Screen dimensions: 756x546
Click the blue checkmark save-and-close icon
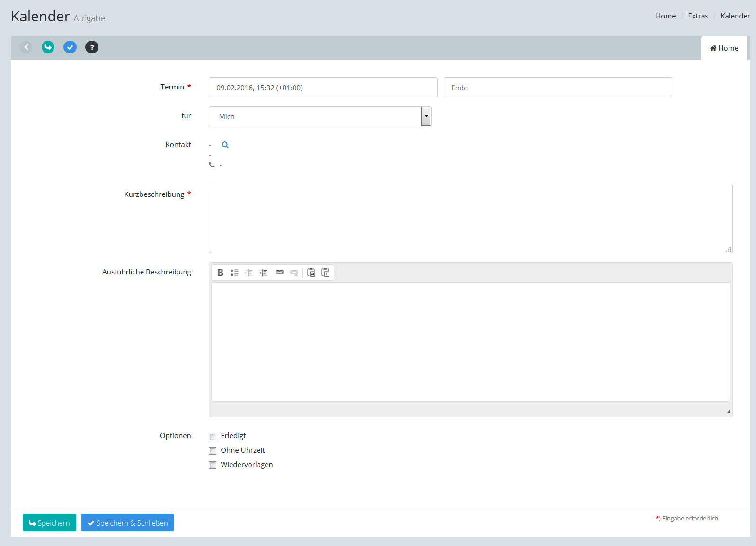pos(70,47)
